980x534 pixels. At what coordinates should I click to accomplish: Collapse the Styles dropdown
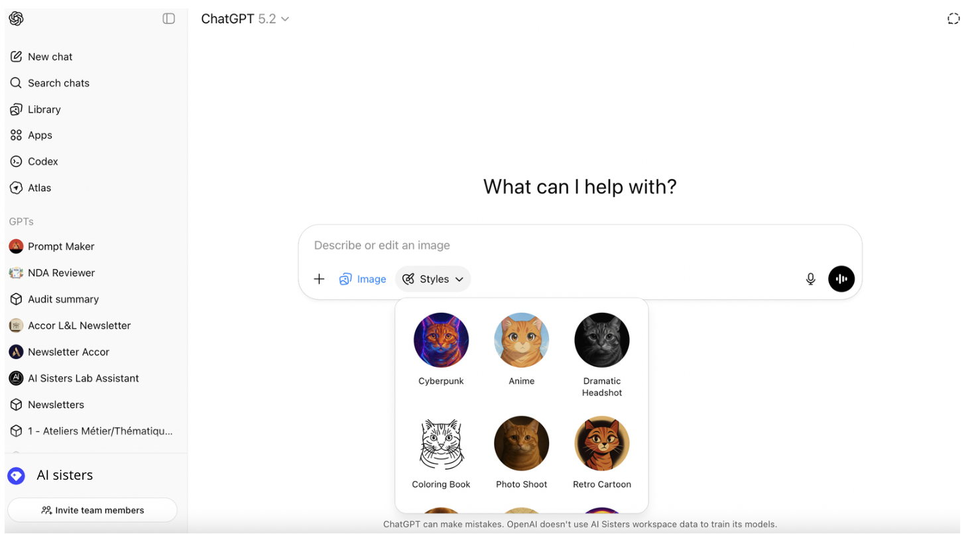click(x=433, y=279)
